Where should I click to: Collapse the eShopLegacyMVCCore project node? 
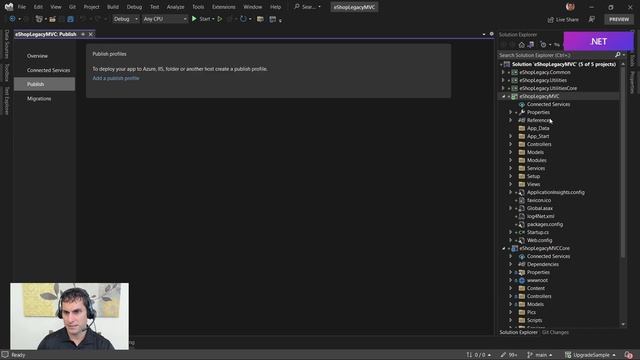coord(503,248)
